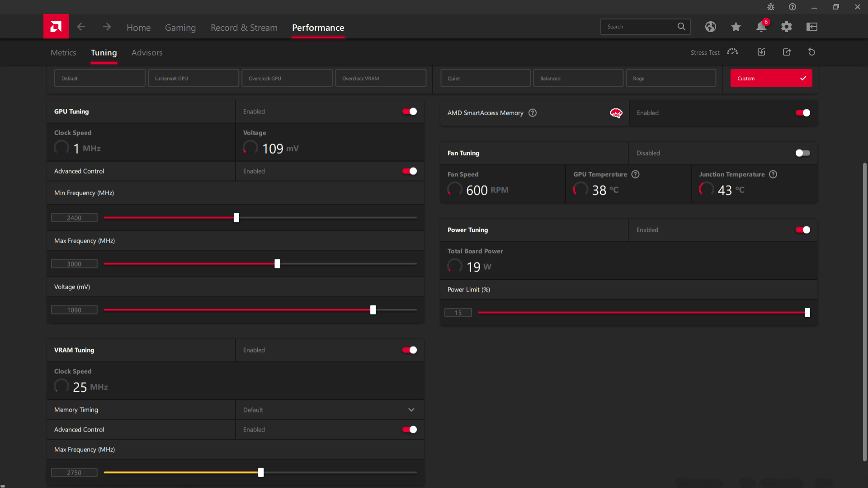The width and height of the screenshot is (868, 488).
Task: Reset tuning with the undo icon
Action: point(812,52)
